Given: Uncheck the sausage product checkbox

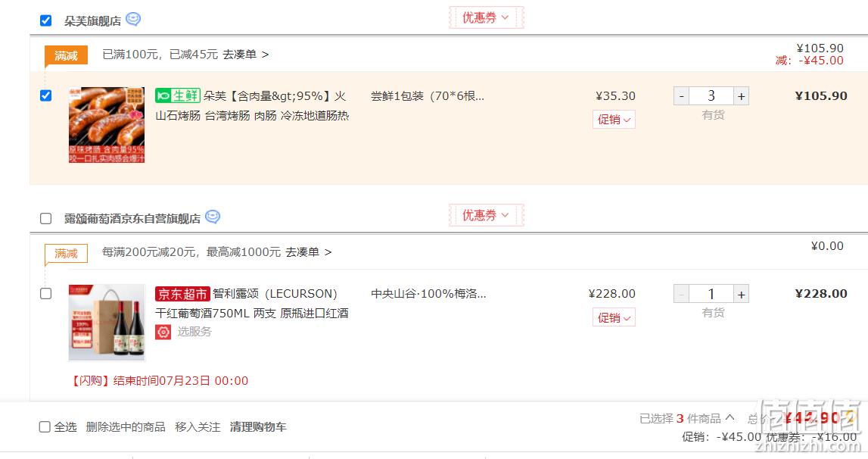Looking at the screenshot, I should point(46,95).
